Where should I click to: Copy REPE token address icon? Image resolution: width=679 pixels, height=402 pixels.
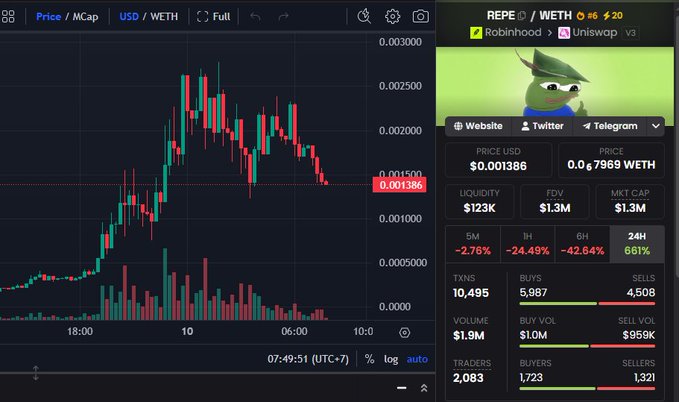coord(522,16)
